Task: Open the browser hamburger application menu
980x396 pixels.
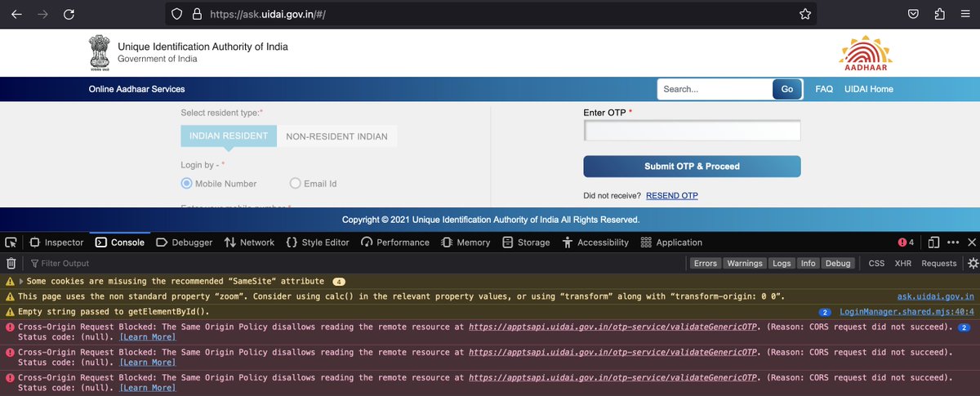Action: 964,14
